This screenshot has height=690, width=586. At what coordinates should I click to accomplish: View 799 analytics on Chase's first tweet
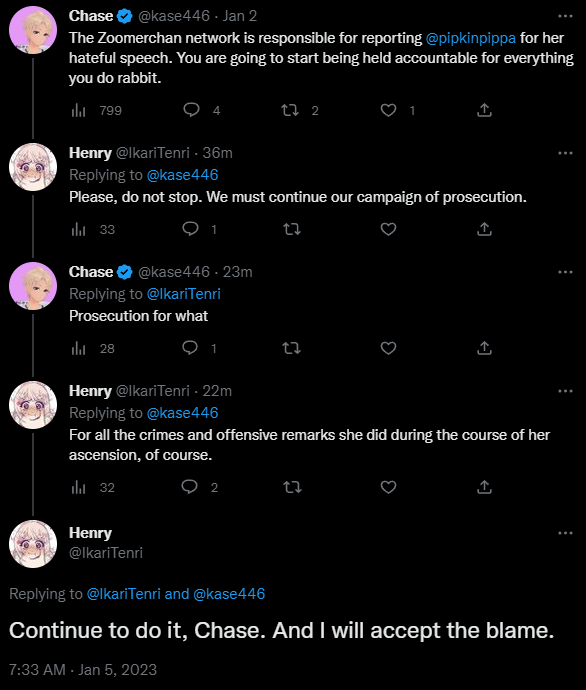tap(96, 110)
